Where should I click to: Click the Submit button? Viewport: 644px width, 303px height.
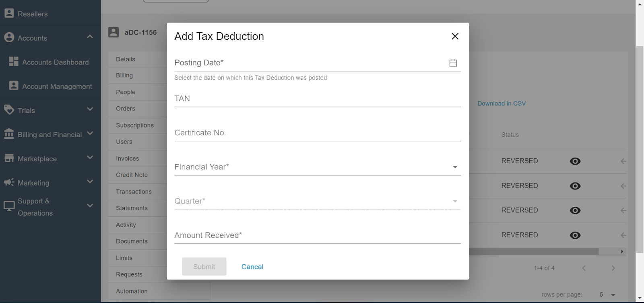click(x=204, y=266)
